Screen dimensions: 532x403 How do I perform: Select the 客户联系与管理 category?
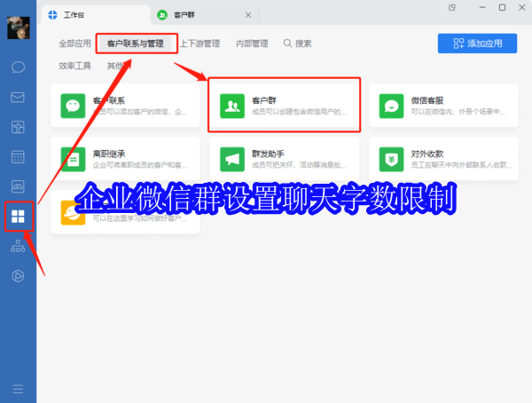pyautogui.click(x=136, y=43)
